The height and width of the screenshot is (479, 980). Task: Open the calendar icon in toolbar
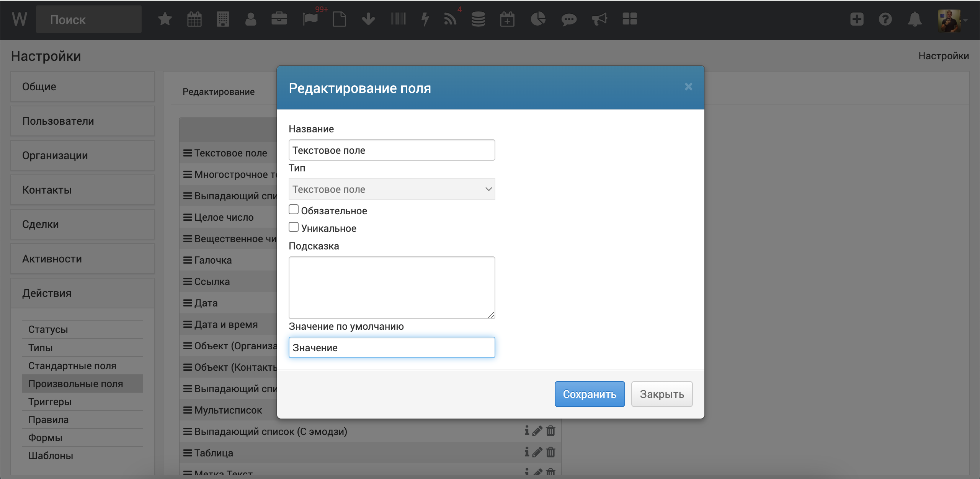coord(194,19)
